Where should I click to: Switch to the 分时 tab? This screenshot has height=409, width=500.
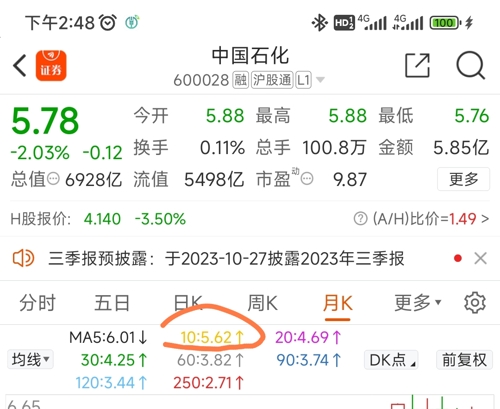tap(37, 303)
